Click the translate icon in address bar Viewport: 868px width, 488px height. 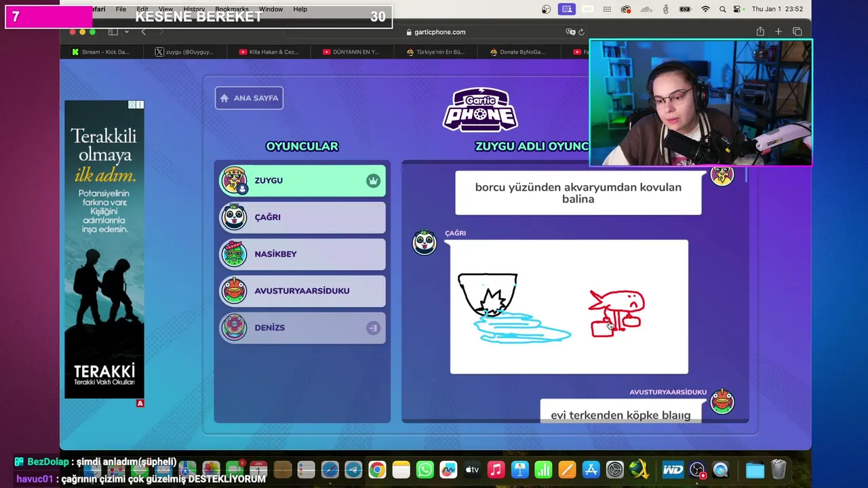pyautogui.click(x=570, y=32)
